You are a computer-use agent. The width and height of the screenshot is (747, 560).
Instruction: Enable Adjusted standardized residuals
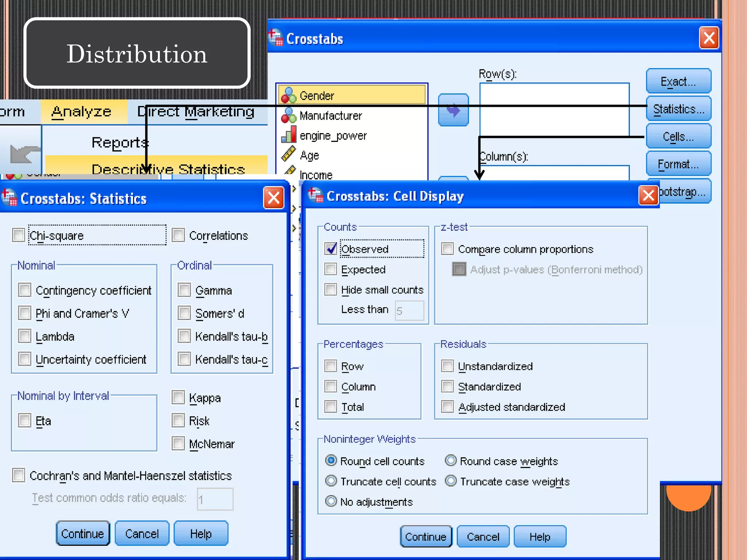447,407
